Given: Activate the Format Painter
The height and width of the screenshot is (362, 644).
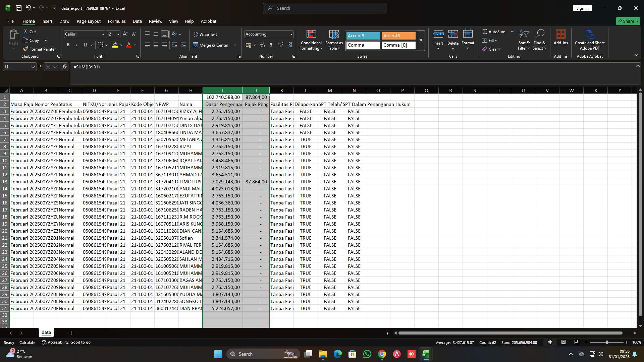Looking at the screenshot, I should [39, 49].
